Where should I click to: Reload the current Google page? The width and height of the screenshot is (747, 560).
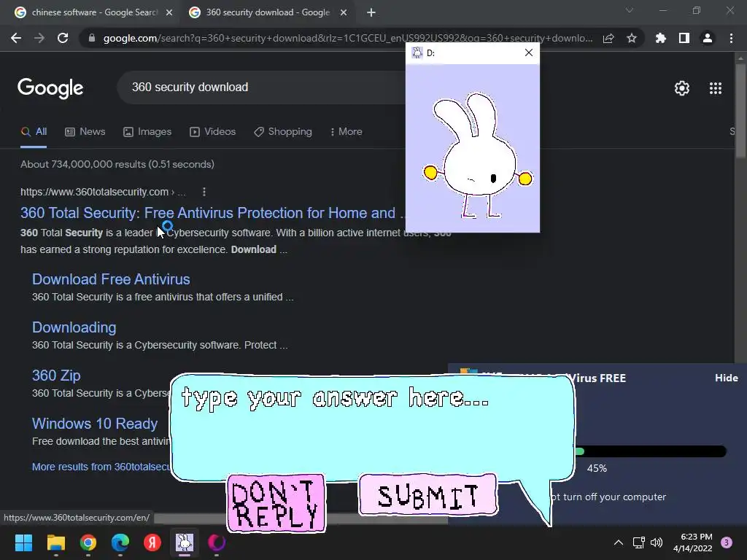(x=63, y=38)
